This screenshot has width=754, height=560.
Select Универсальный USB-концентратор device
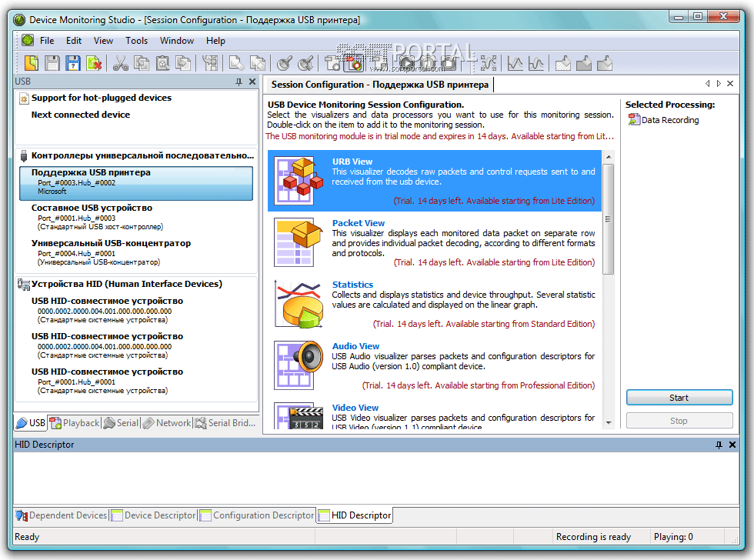[x=136, y=252]
